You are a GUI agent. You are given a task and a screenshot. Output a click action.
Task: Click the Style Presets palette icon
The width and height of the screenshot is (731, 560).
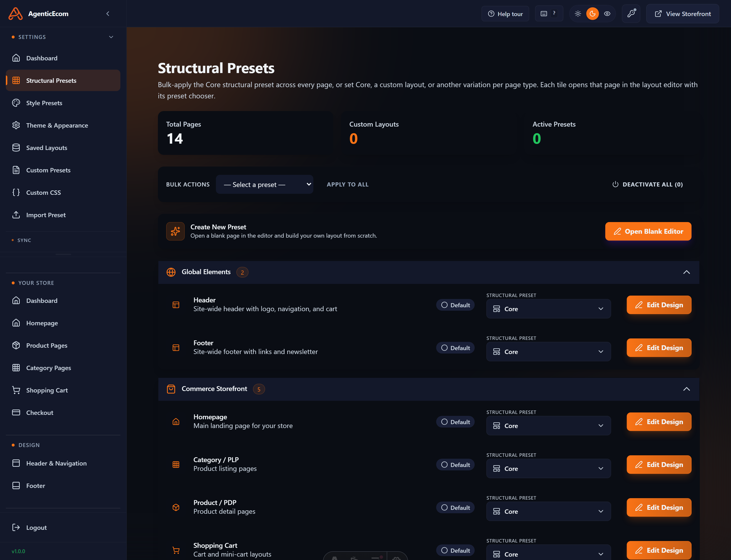(x=16, y=103)
